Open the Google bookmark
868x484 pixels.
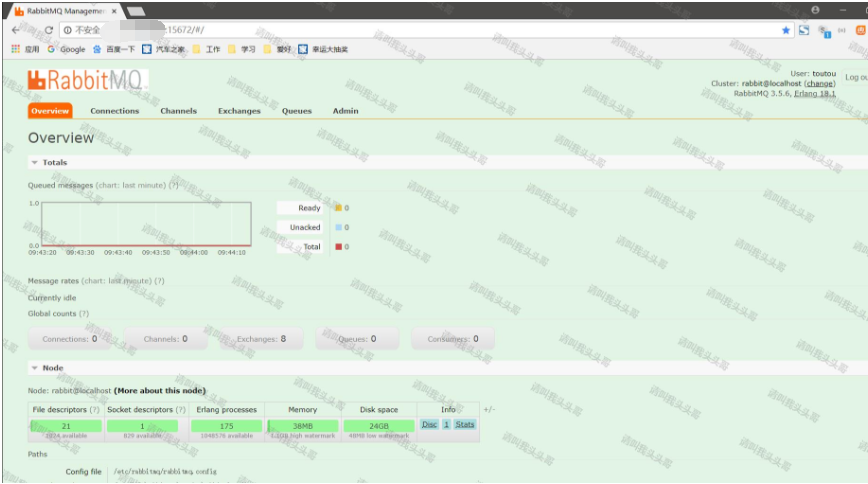click(x=66, y=49)
